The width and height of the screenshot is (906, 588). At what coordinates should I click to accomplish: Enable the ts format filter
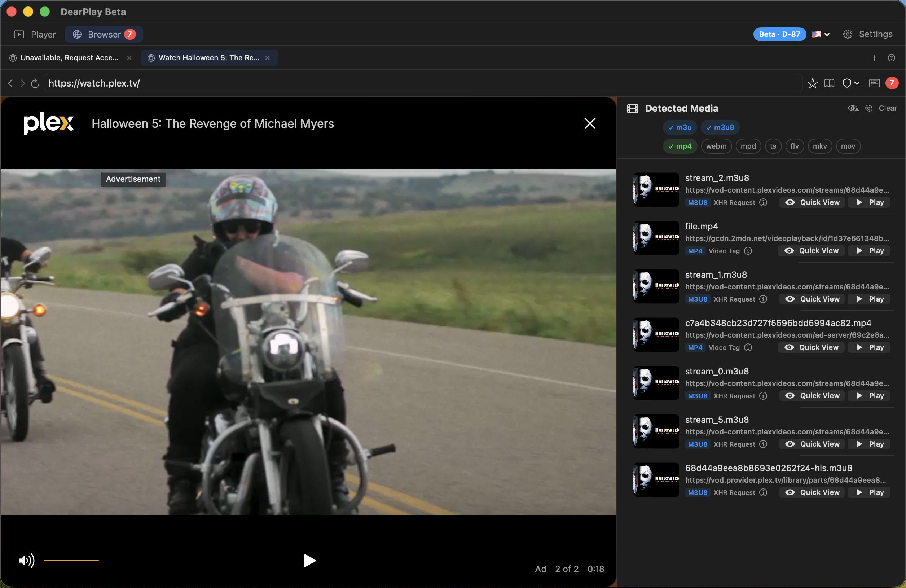[x=773, y=146]
